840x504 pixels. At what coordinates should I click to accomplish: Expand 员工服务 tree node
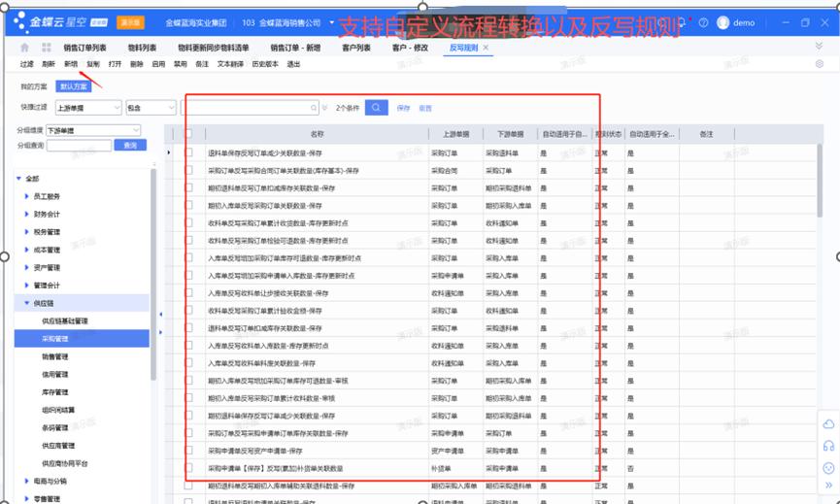(26, 196)
